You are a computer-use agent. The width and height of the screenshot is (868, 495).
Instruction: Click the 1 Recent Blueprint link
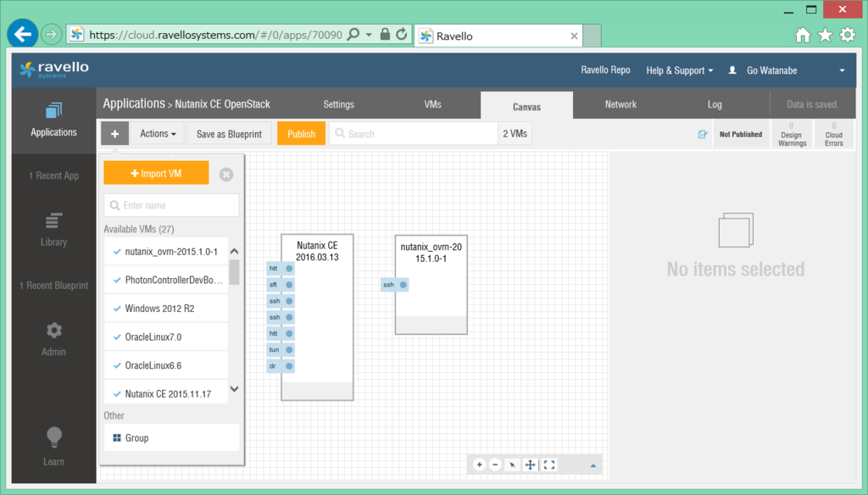53,285
